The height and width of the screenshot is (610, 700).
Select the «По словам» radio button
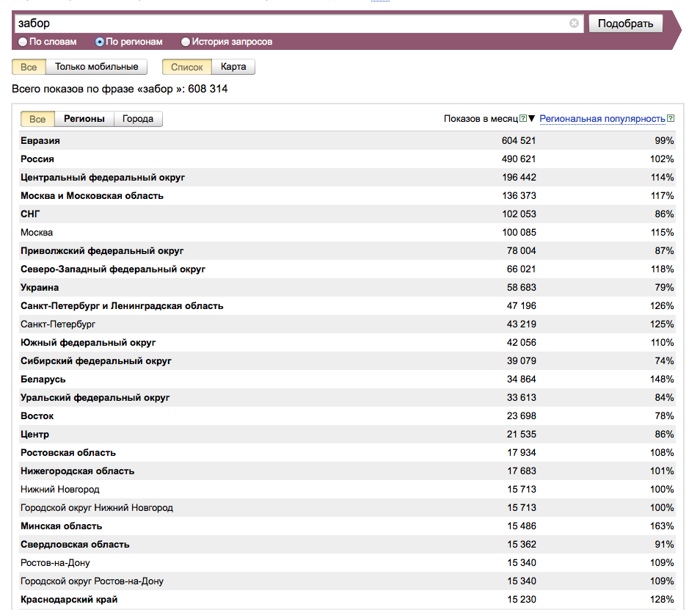pos(23,42)
